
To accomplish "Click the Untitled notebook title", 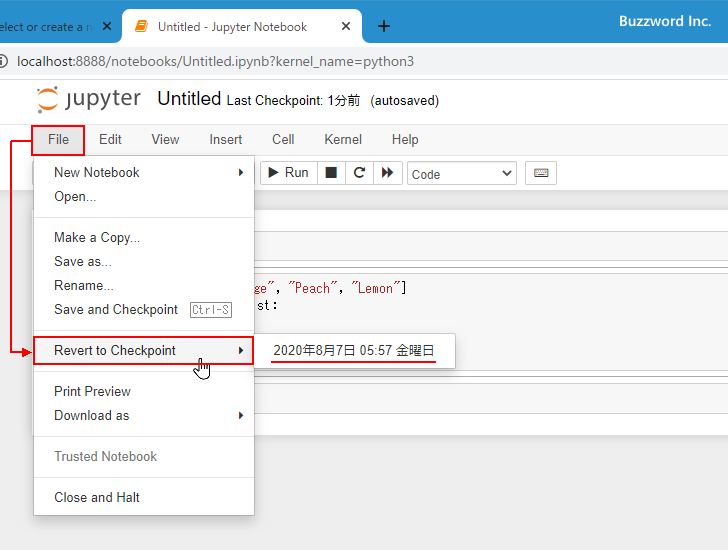I will coord(189,99).
